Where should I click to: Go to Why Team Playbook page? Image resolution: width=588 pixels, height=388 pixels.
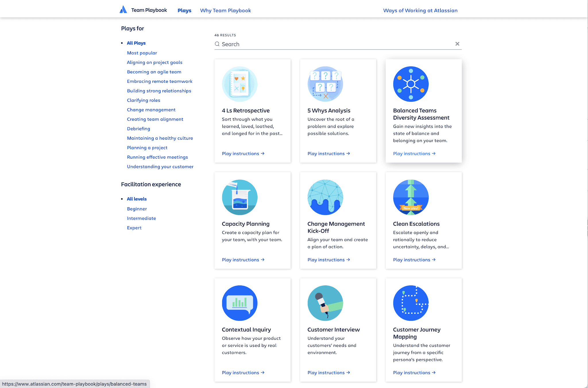pyautogui.click(x=225, y=10)
